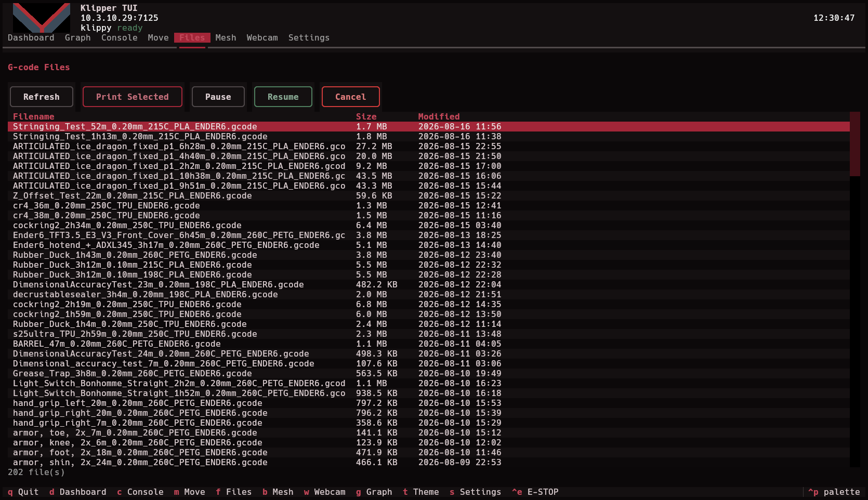Select decrustablesealer_3h4m file row

429,295
